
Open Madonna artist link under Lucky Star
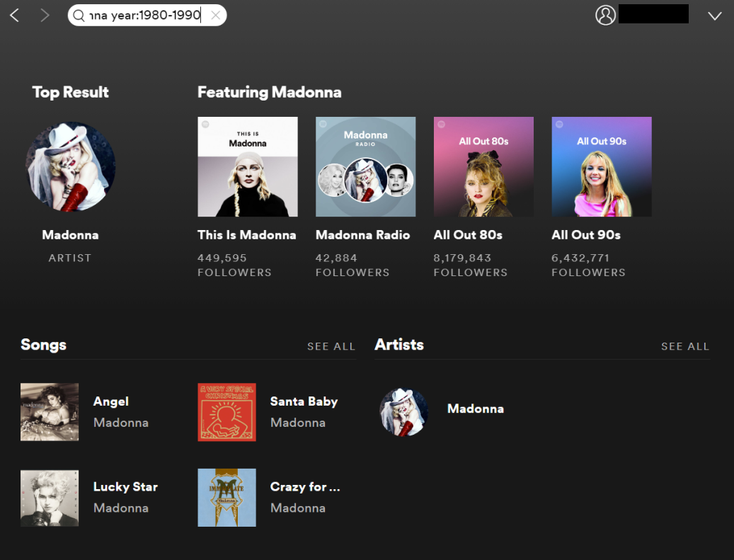pyautogui.click(x=121, y=508)
